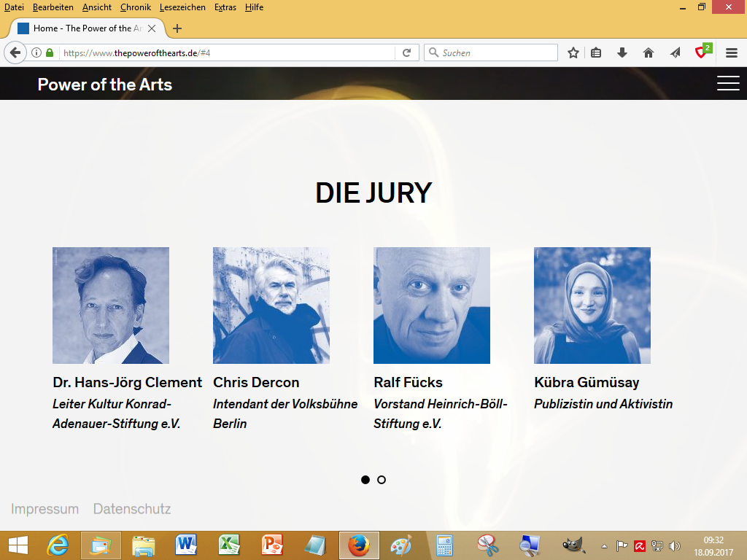Click Kübra Gümüsay's portrait photo
The width and height of the screenshot is (747, 560).
pos(592,306)
